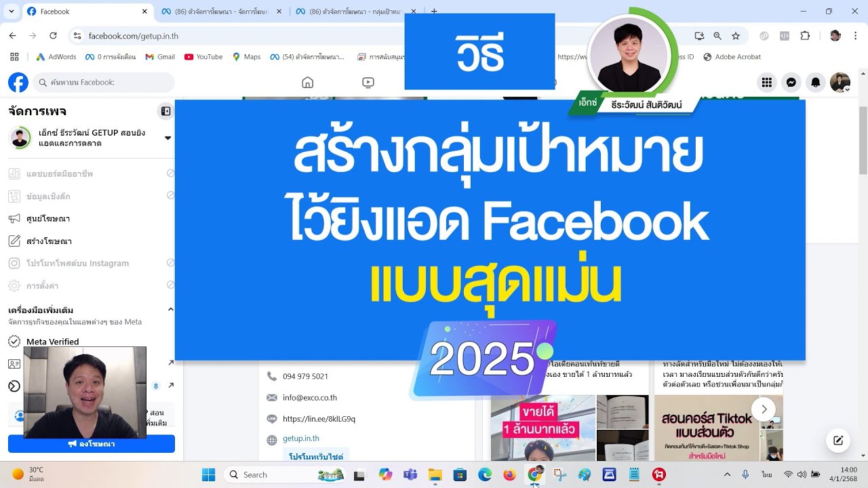The image size is (868, 488).
Task: Open the Facebook apps grid menu
Action: click(x=767, y=83)
